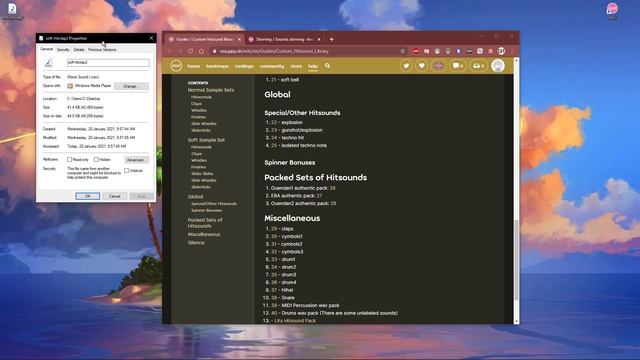Open Special/Other Hitsounds in contents sidebar
Image resolution: width=640 pixels, height=360 pixels.
point(214,203)
